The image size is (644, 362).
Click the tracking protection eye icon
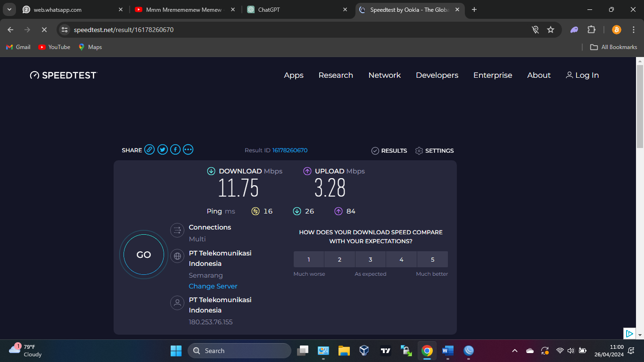[x=535, y=30]
